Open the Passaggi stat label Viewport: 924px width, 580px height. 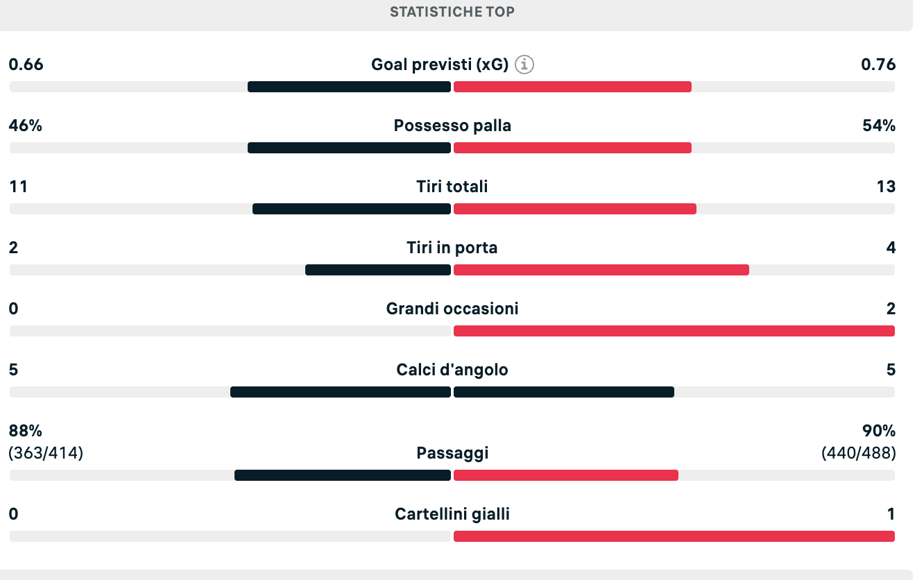point(452,453)
